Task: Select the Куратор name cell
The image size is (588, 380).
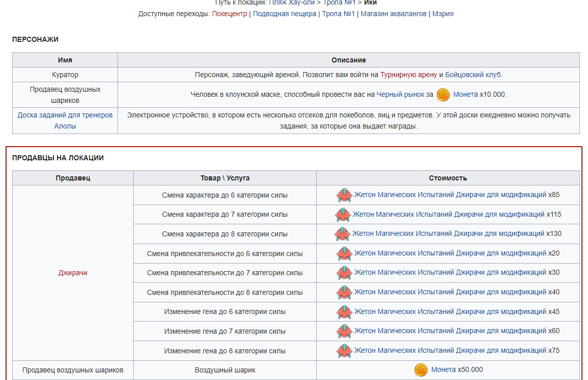Action: click(x=65, y=75)
